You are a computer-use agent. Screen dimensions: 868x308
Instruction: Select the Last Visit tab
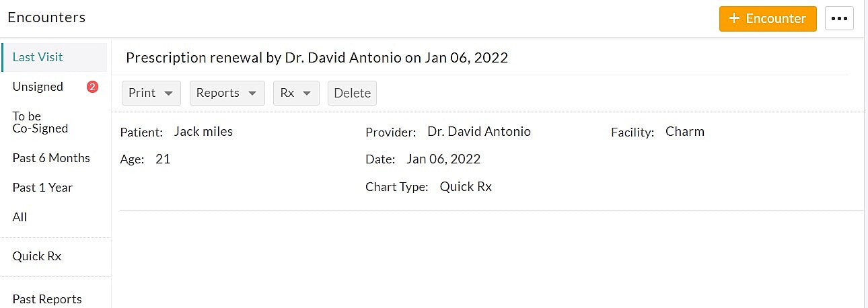pos(38,57)
